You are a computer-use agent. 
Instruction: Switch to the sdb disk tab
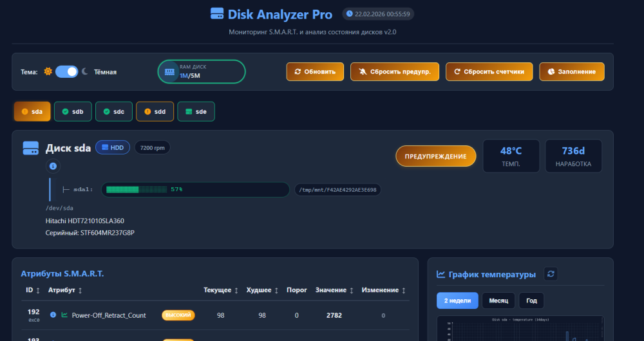click(x=73, y=111)
